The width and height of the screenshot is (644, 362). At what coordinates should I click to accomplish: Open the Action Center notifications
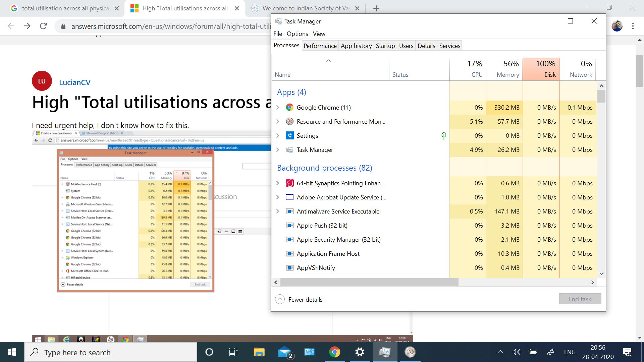click(627, 352)
